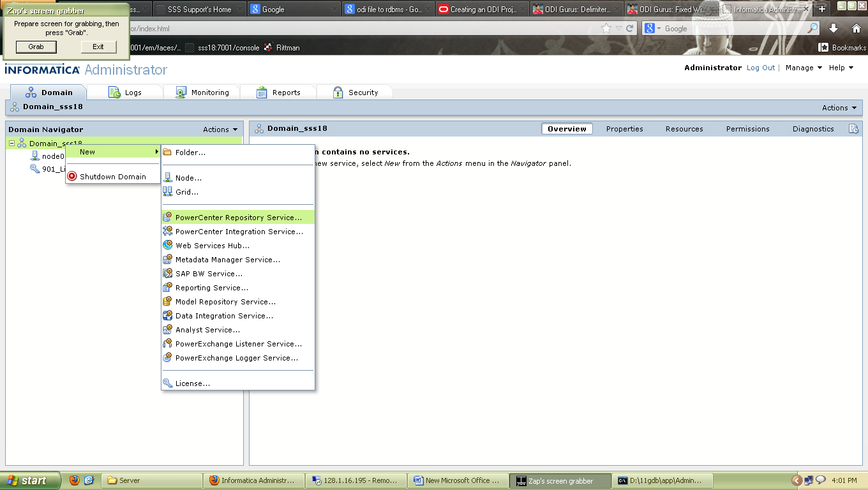Open Help dropdown menu
This screenshot has height=490, width=868.
(x=841, y=68)
